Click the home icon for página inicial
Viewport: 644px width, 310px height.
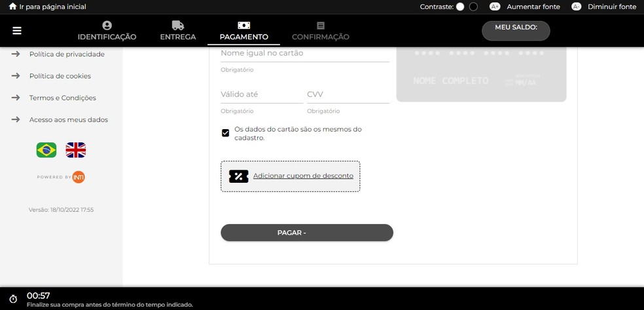12,7
